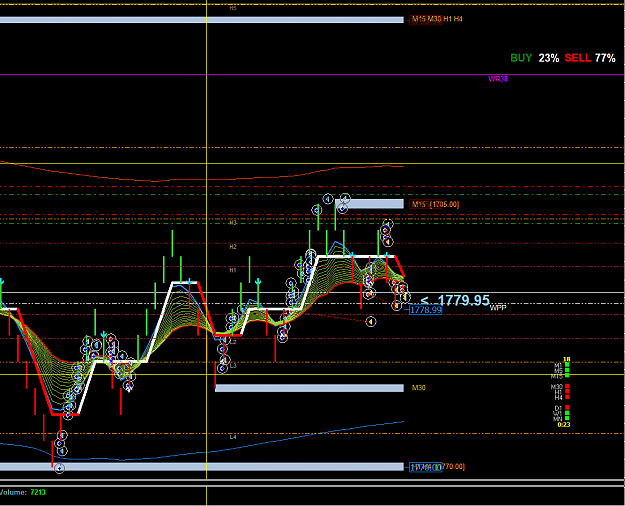625x506 pixels.
Task: Click the circled yellow arrow marker below price
Action: (371, 321)
